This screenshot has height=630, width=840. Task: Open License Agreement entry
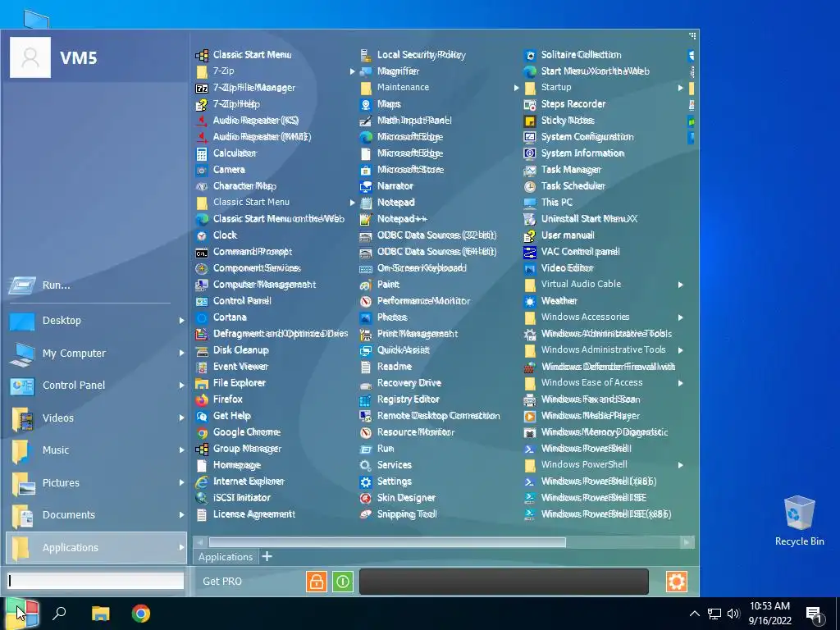click(x=245, y=514)
